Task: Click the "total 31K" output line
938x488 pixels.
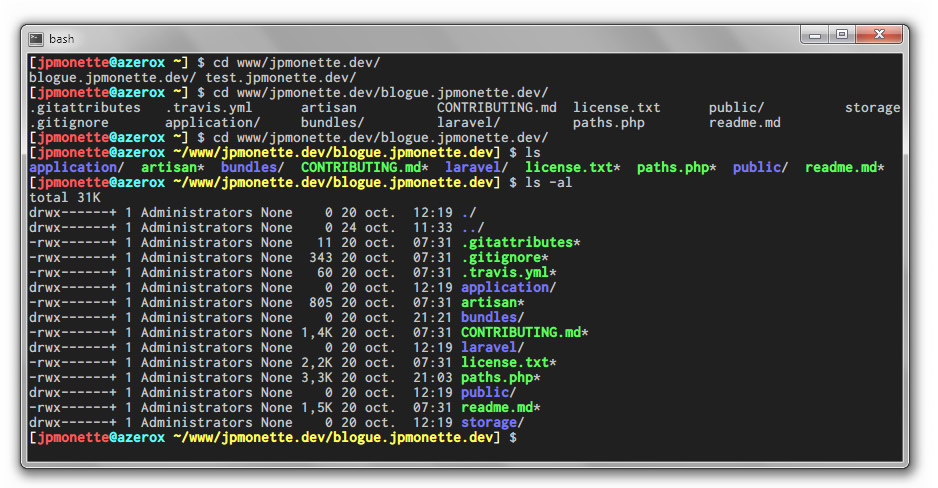Action: [x=64, y=198]
